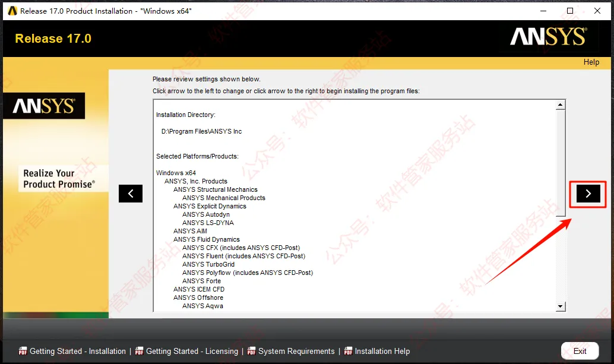Click the Exit button
The width and height of the screenshot is (614, 364).
580,351
